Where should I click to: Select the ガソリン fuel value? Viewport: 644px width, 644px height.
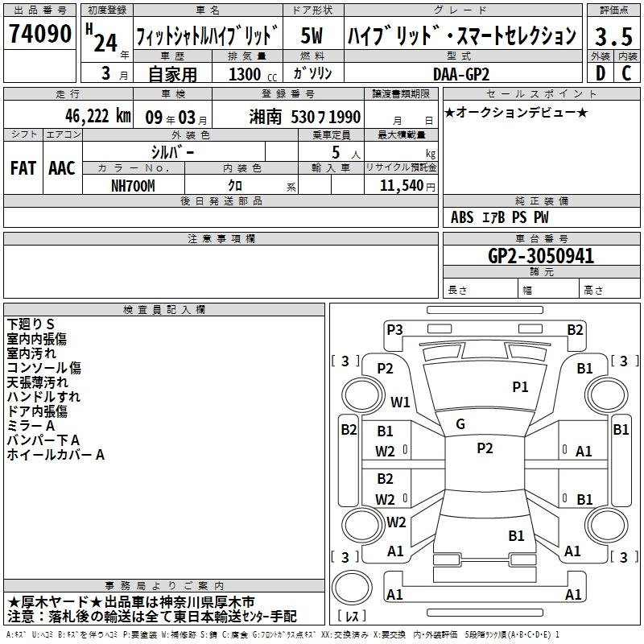[x=312, y=73]
